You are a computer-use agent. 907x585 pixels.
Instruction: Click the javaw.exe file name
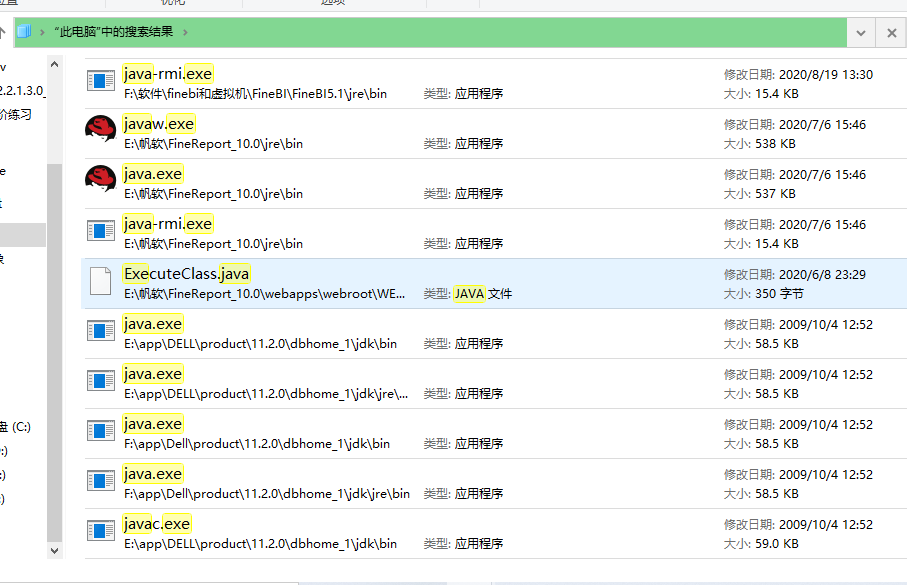[159, 124]
